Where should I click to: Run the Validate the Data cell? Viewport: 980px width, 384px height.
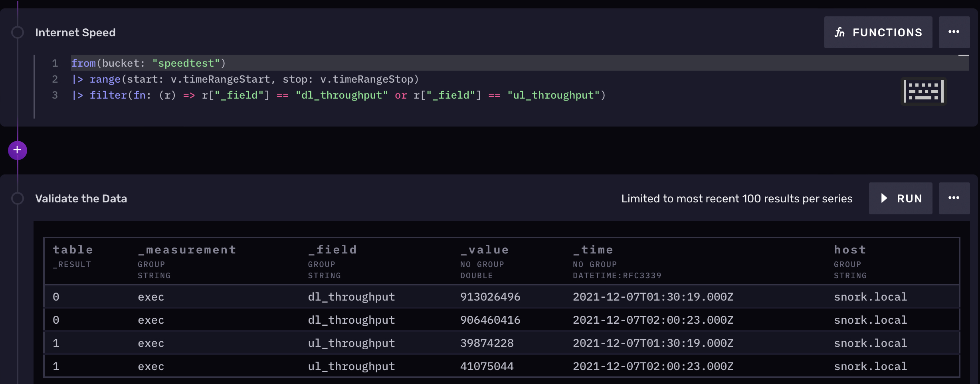pyautogui.click(x=901, y=198)
